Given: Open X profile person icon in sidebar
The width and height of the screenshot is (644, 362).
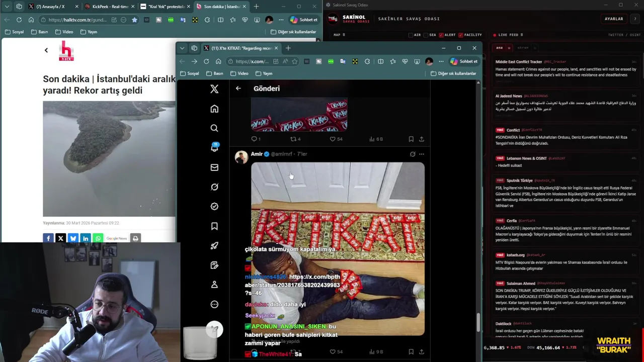Looking at the screenshot, I should [214, 285].
